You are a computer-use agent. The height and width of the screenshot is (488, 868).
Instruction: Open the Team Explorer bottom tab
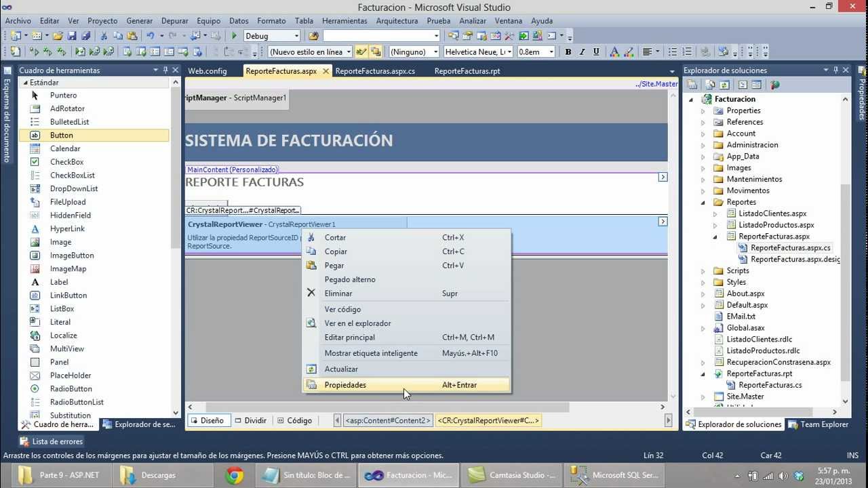[x=818, y=424]
